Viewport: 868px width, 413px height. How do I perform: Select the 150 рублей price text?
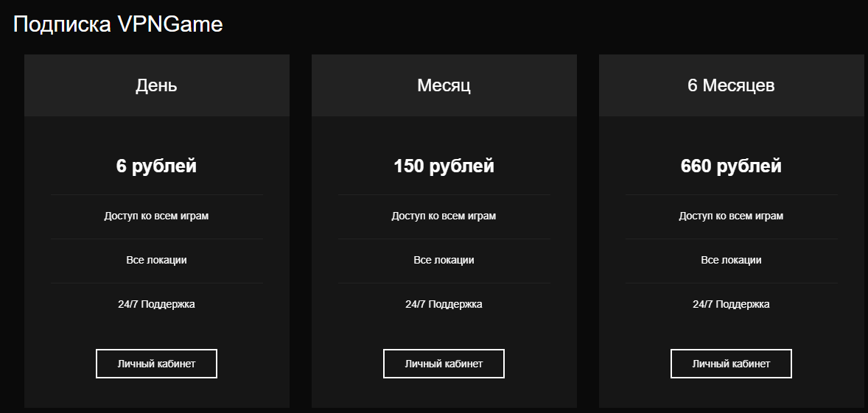(x=444, y=166)
